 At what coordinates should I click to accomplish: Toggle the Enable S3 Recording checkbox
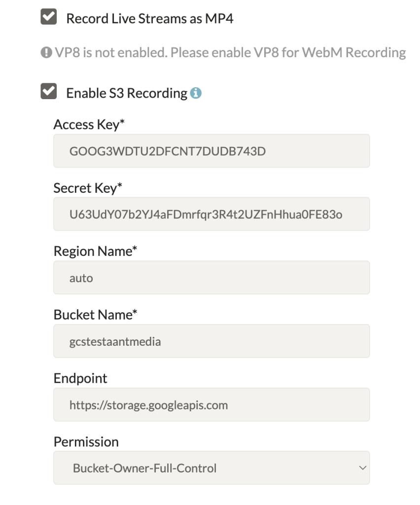pyautogui.click(x=49, y=91)
